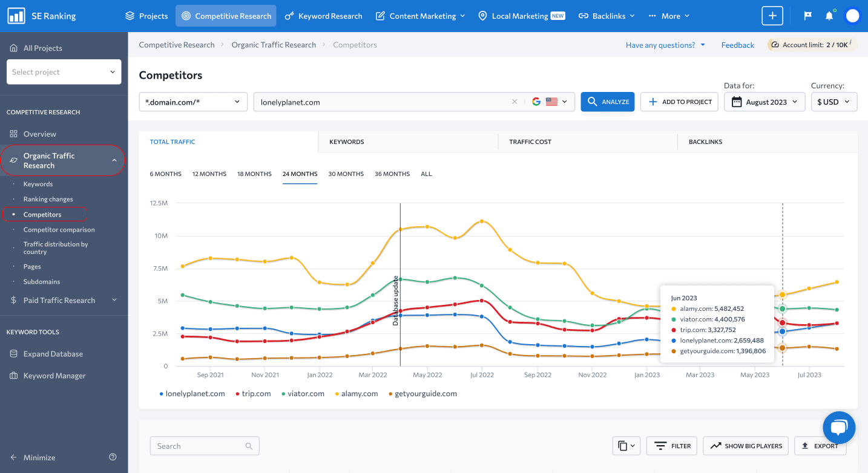Screen dimensions: 868x473
Task: Click the Account limit indicator
Action: click(x=812, y=45)
